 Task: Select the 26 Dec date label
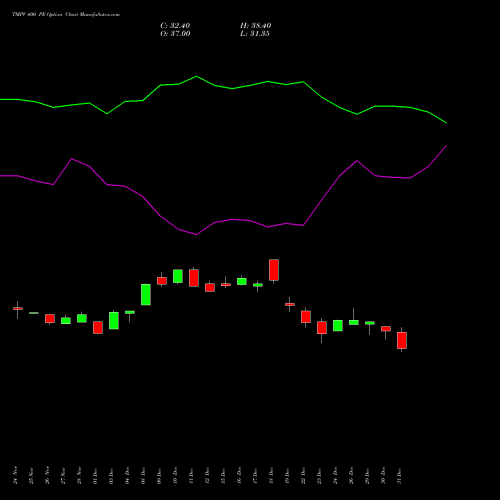tap(351, 475)
